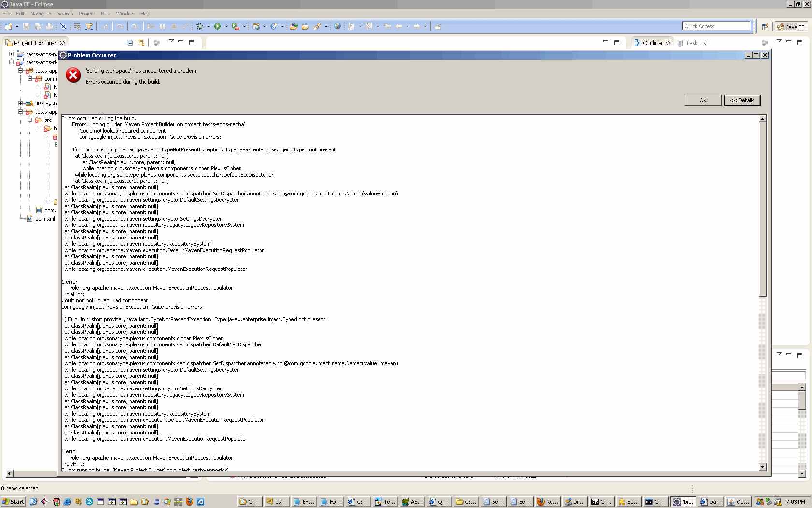
Task: Collapse the src folder node
Action: click(x=29, y=120)
